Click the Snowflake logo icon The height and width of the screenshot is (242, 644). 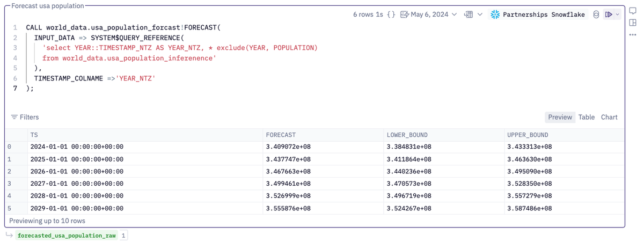point(495,14)
